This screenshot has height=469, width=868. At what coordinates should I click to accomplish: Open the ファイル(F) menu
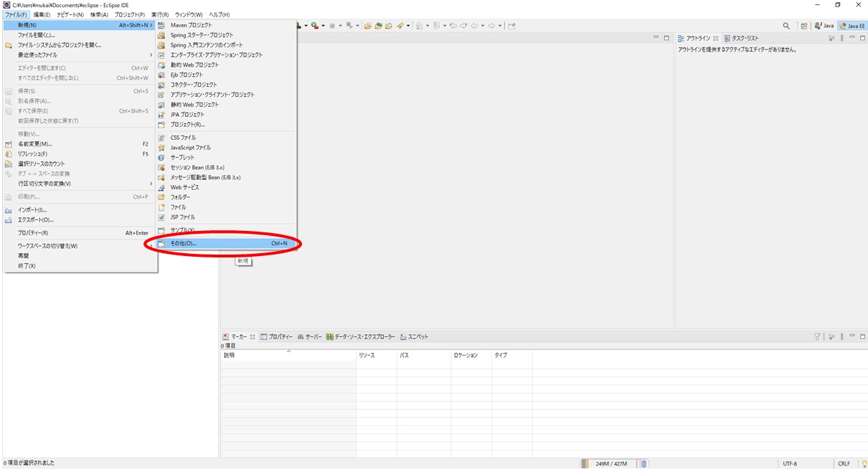pos(16,14)
